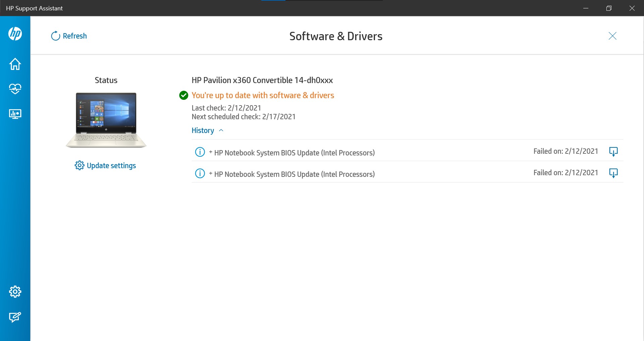Open the device health section in the sidebar
Image resolution: width=644 pixels, height=341 pixels.
pos(15,89)
